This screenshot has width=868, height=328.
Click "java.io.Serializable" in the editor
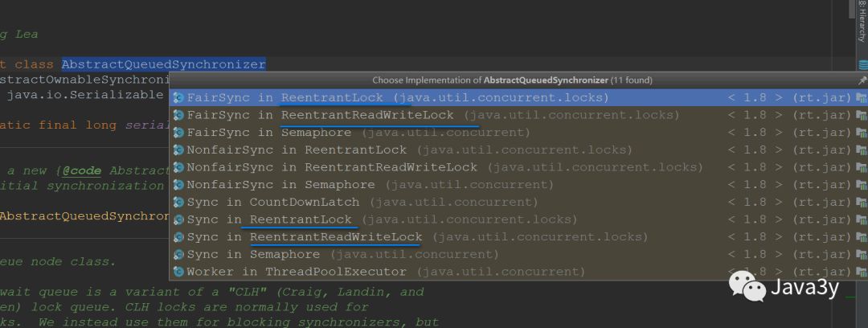(84, 95)
